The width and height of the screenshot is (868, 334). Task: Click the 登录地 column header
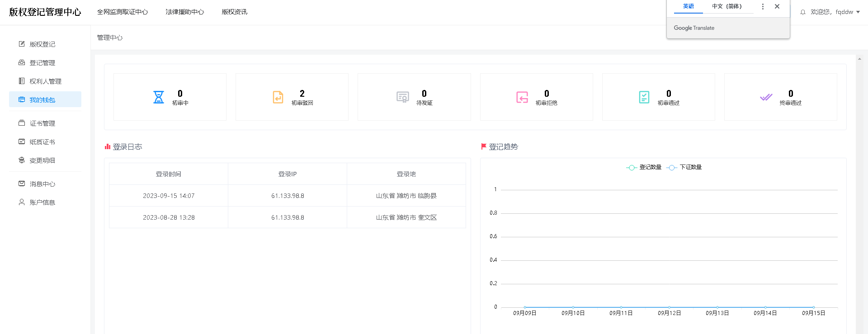tap(406, 174)
